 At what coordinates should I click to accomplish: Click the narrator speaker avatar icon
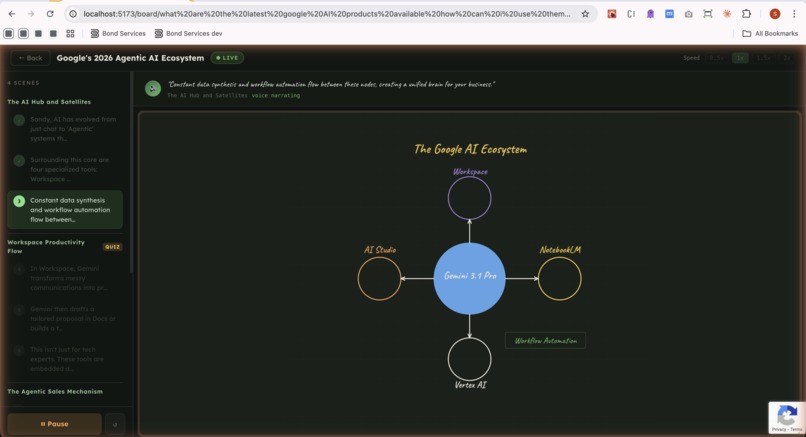pyautogui.click(x=153, y=88)
